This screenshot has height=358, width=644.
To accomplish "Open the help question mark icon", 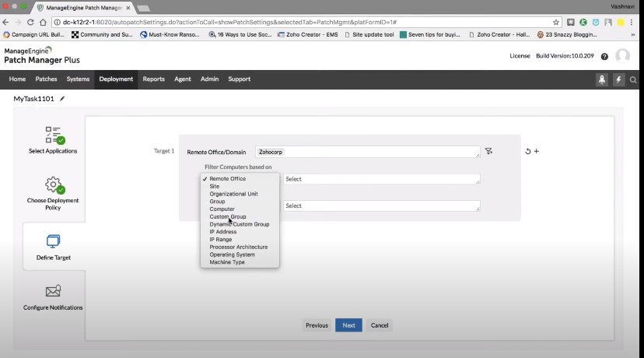I will (604, 56).
